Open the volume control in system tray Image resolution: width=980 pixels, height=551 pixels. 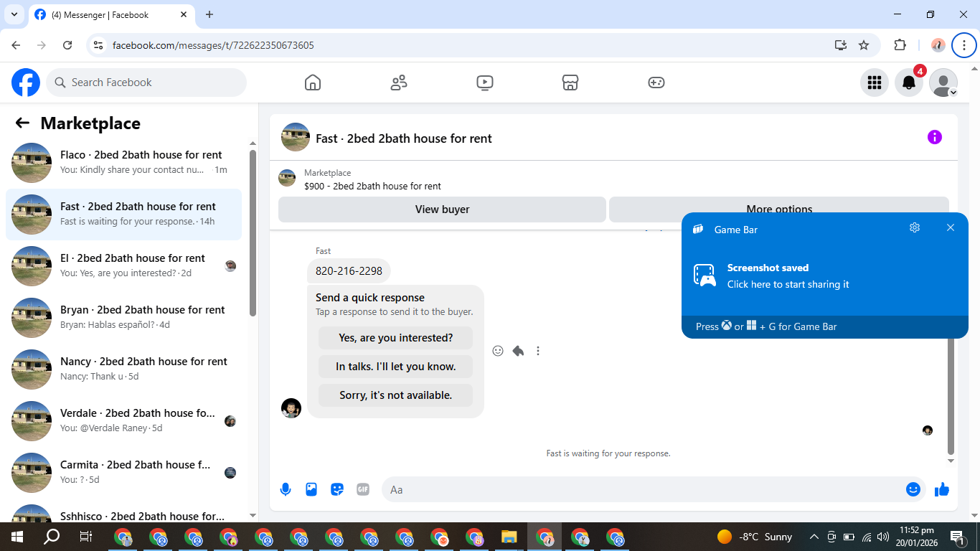point(883,537)
